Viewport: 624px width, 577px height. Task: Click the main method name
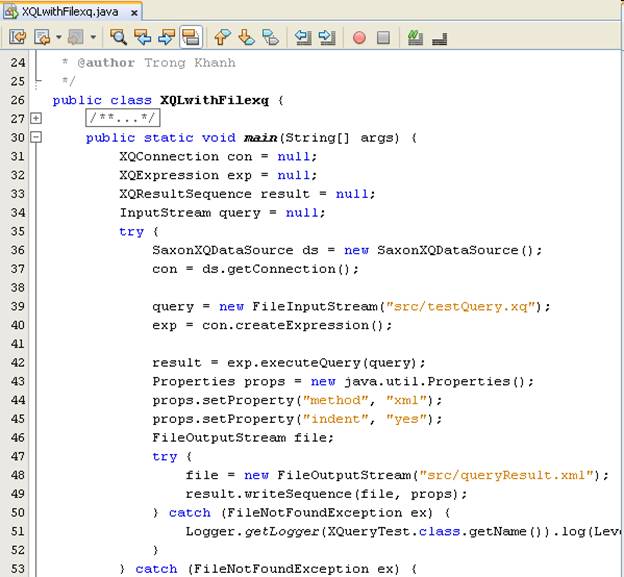pyautogui.click(x=261, y=138)
